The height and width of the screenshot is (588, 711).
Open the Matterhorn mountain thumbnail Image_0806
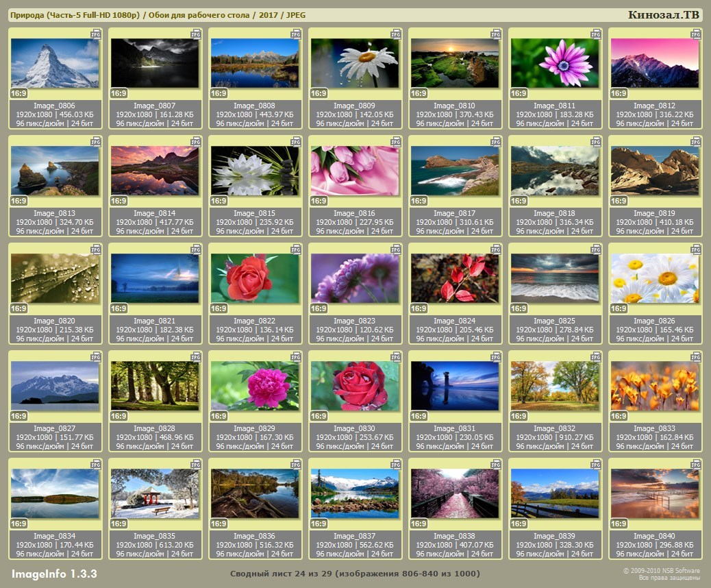pyautogui.click(x=55, y=63)
